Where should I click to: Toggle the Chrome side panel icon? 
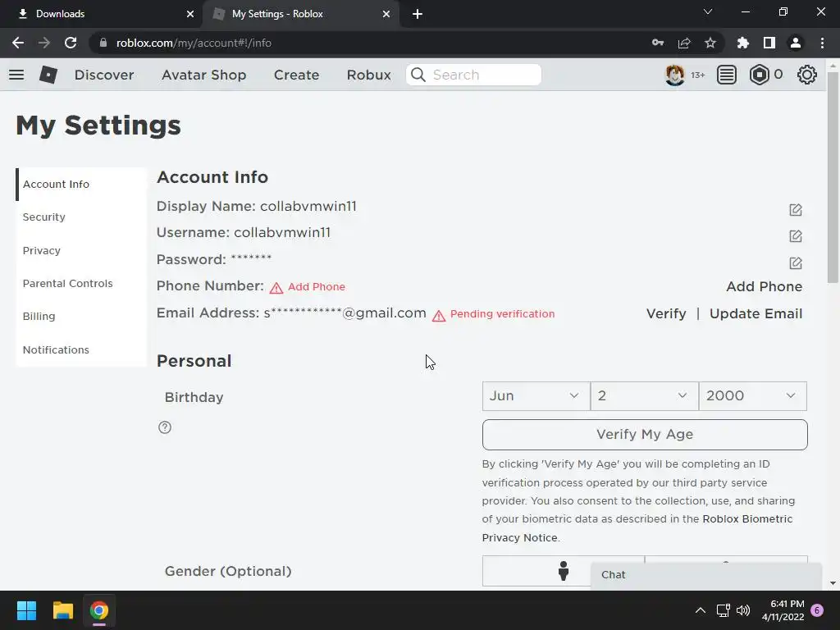coord(769,43)
